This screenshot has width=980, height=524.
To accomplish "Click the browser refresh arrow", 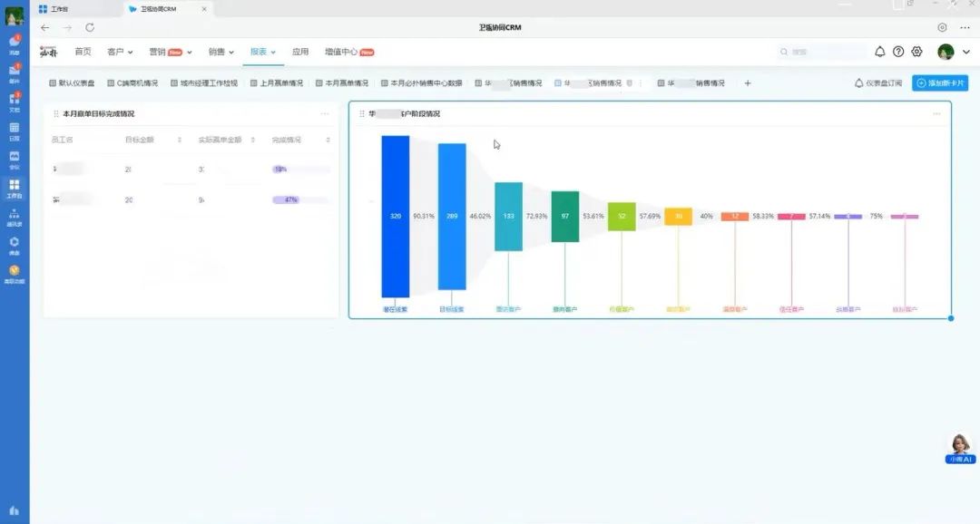I will pos(90,27).
